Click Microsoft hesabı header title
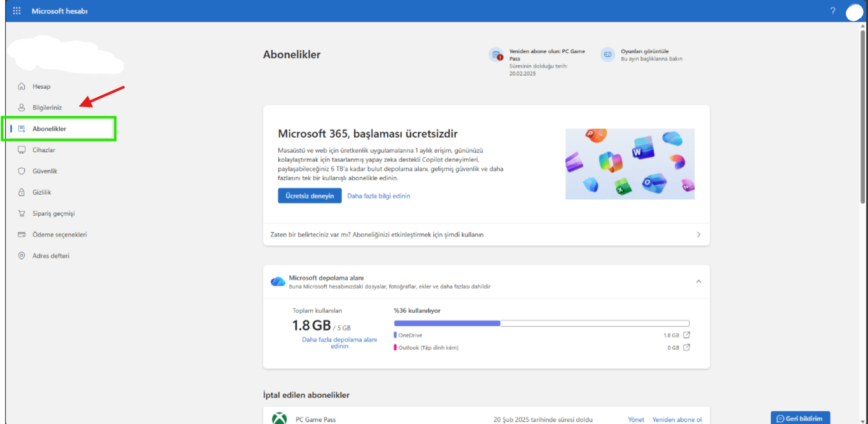This screenshot has width=868, height=424. point(60,11)
